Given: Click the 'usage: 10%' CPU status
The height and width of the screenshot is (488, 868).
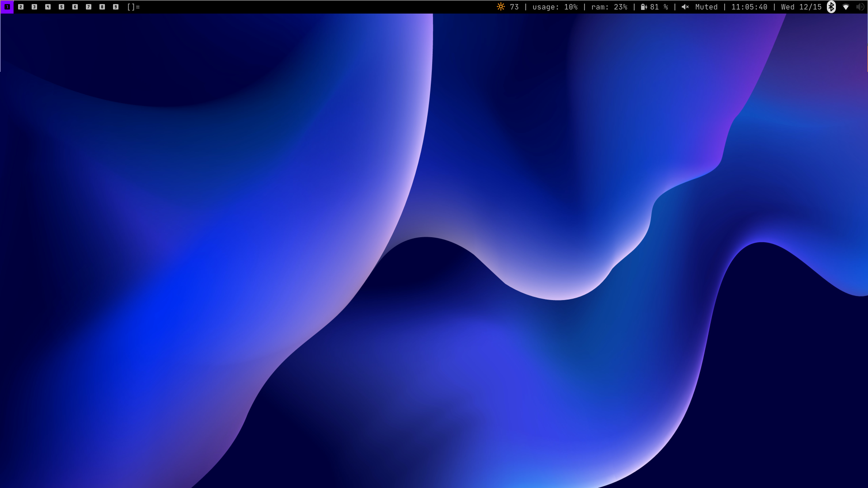Looking at the screenshot, I should (x=555, y=7).
